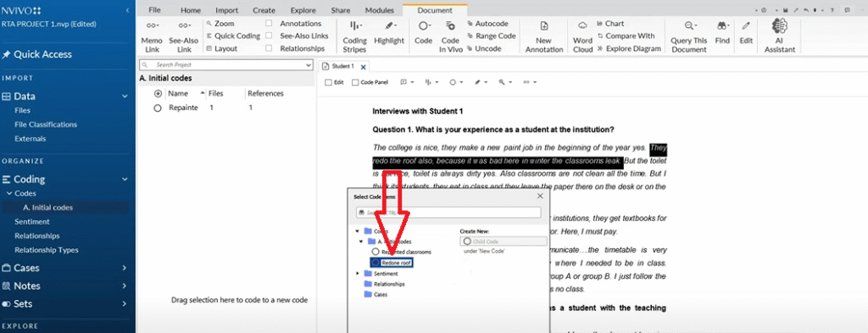Click the save icon in title bar
This screenshot has height=333, width=868.
(x=785, y=10)
